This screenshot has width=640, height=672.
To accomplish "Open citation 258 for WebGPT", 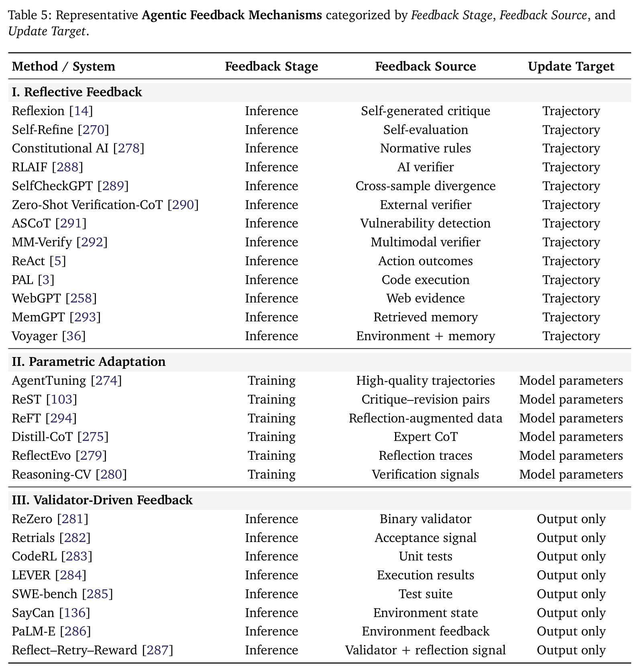I will coord(82,298).
